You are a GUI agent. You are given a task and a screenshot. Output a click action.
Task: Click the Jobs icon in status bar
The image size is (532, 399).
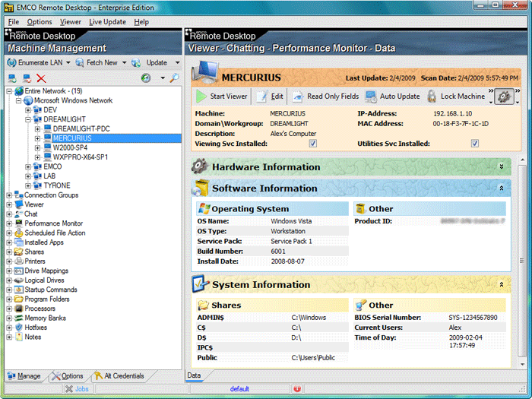point(69,389)
